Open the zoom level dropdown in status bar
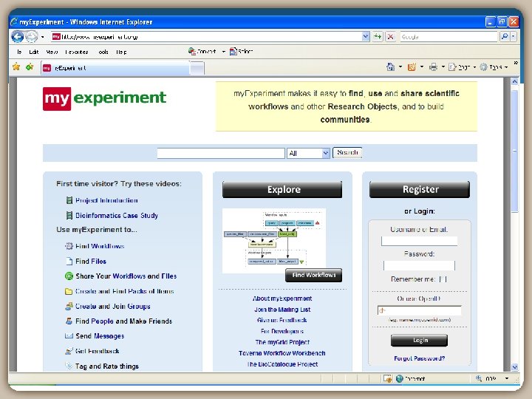Viewport: 532px width, 399px height. (x=507, y=378)
